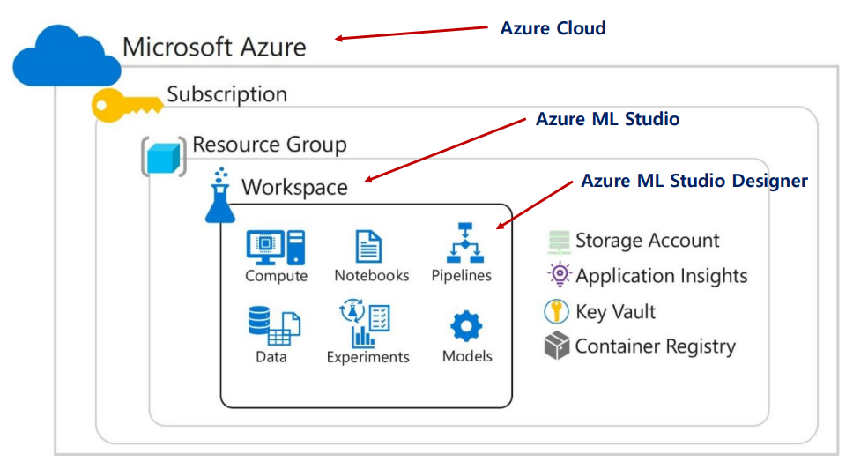Select the Resource Group cube icon

(164, 157)
